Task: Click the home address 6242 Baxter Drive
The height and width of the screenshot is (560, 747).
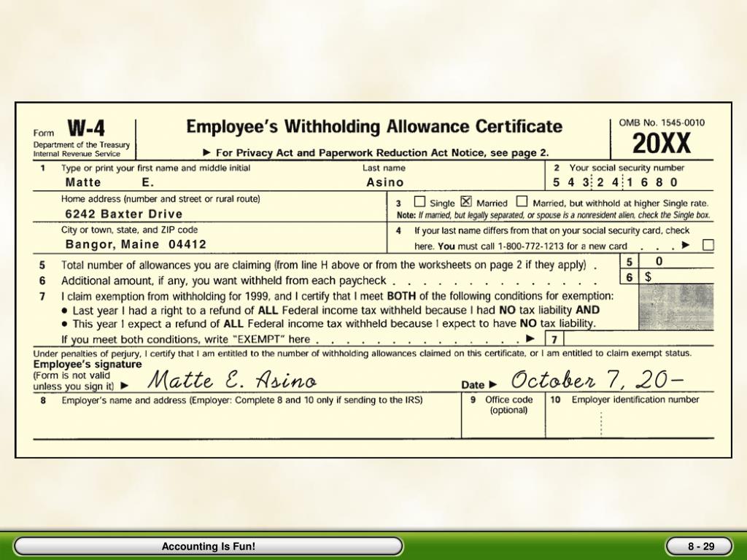Action: pyautogui.click(x=124, y=214)
